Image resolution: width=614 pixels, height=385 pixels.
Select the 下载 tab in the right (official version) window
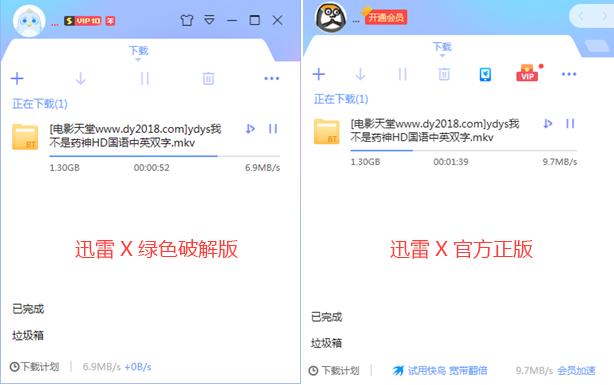coord(442,47)
